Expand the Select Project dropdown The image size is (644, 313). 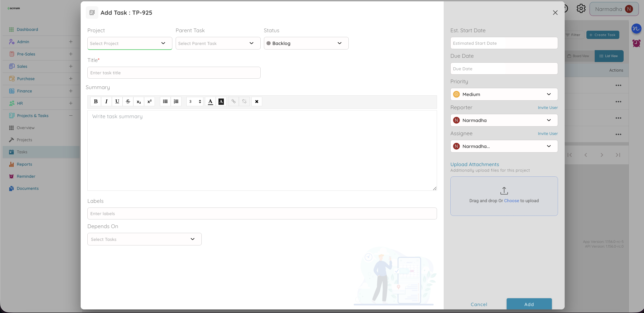tap(129, 43)
